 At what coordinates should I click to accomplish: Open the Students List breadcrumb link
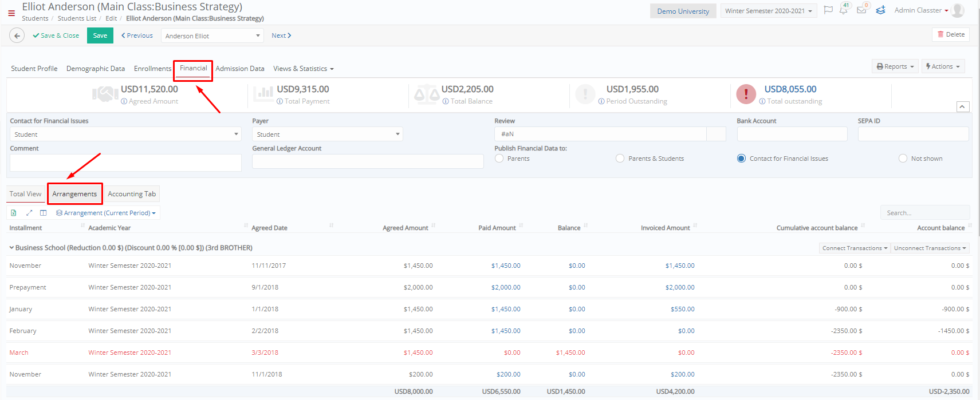[x=77, y=18]
